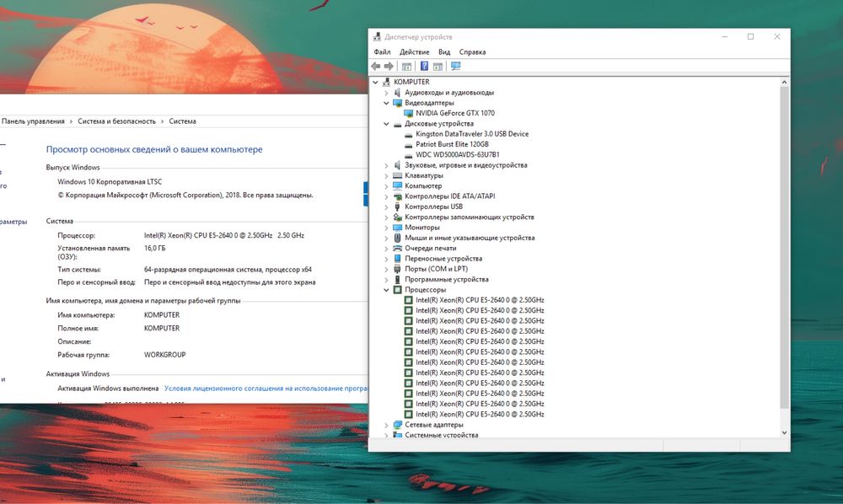Screen dimensions: 843x504
Task: Click the Windows 10 Корпоративная LTSC text
Action: point(110,181)
